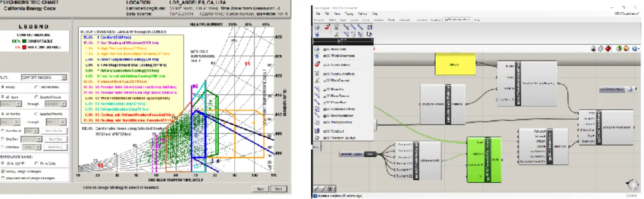Click the compass navigation widget on the canvas
This screenshot has height=199, width=644.
(632, 186)
